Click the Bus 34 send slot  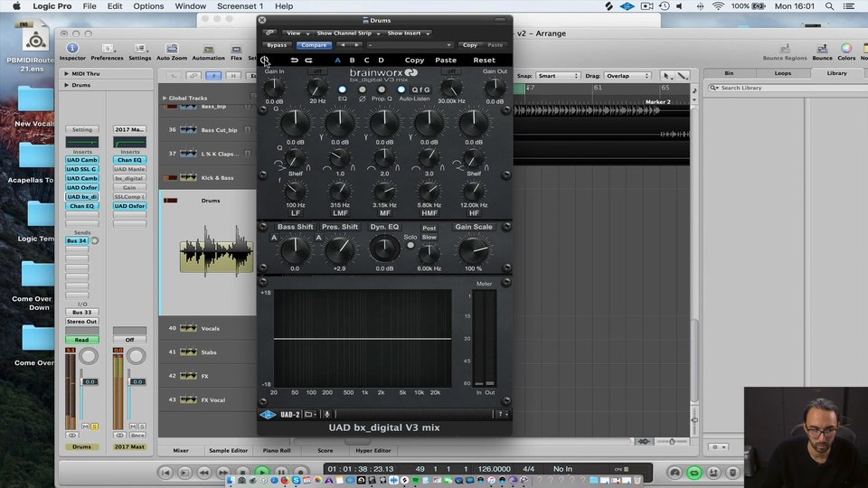(77, 240)
